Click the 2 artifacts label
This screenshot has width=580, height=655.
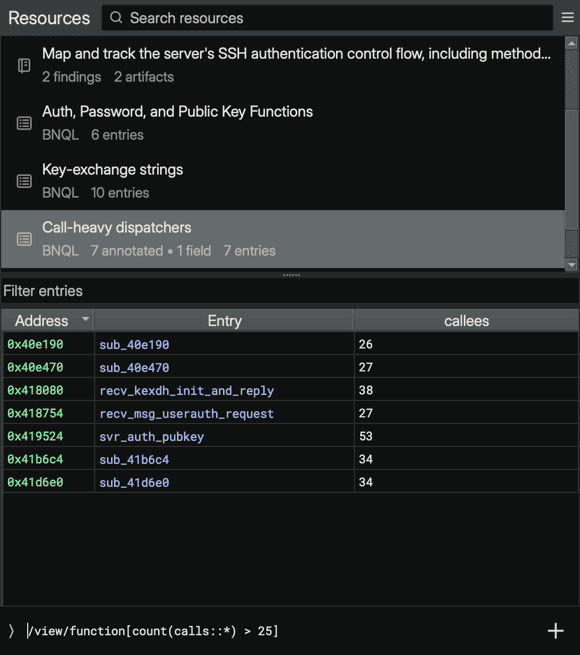point(144,77)
